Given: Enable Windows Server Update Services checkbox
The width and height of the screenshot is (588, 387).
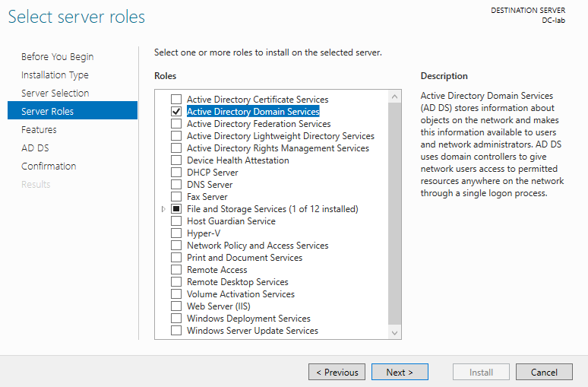Looking at the screenshot, I should click(176, 331).
